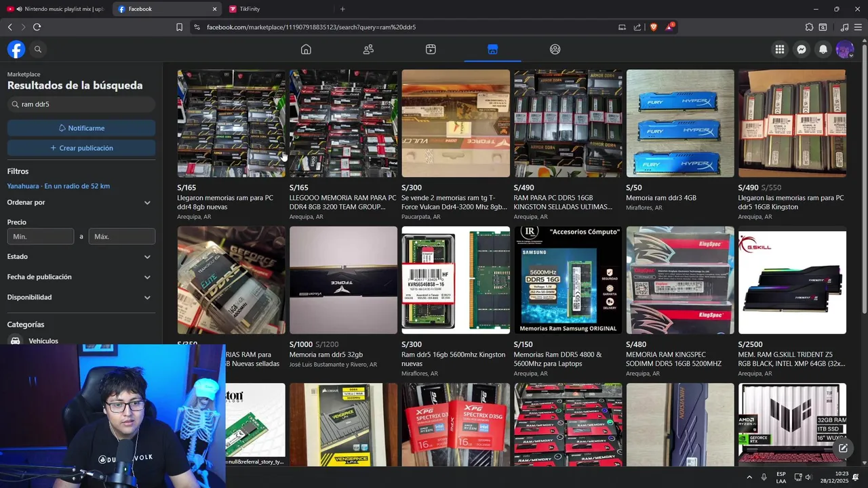Click the browser back arrow
The width and height of the screenshot is (868, 488).
9,27
